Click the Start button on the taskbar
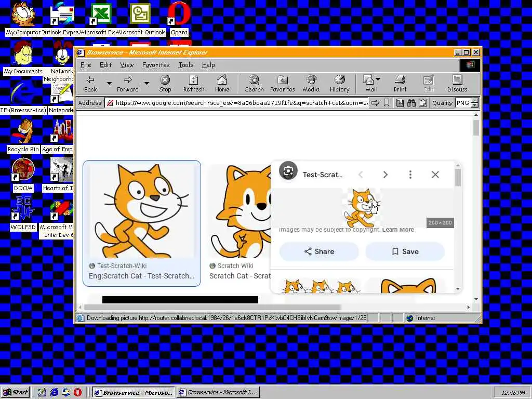The height and width of the screenshot is (399, 532). 16,393
